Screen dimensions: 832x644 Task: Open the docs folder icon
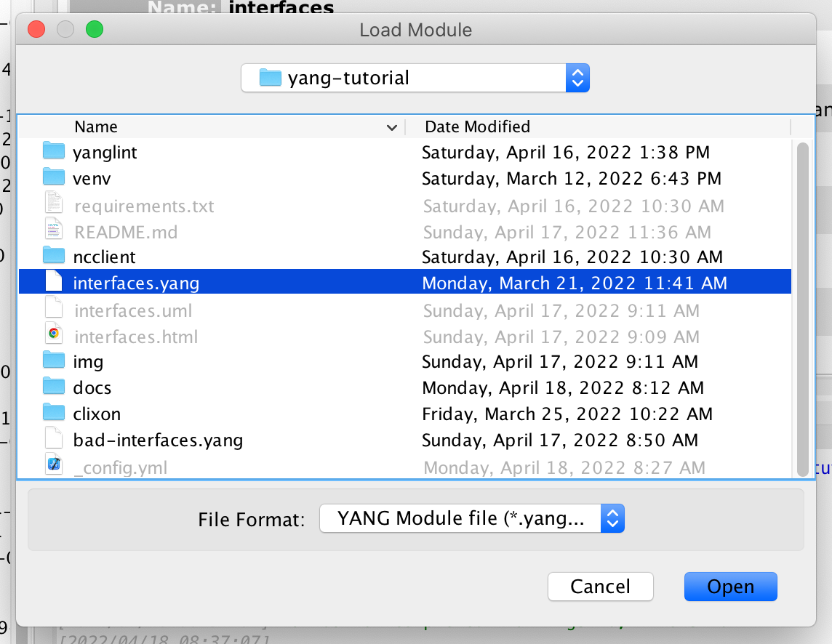(x=54, y=387)
